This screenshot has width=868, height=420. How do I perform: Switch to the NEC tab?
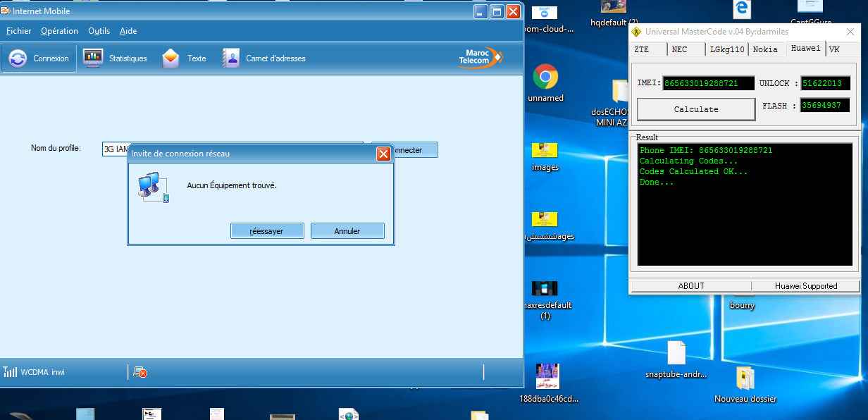[687, 49]
